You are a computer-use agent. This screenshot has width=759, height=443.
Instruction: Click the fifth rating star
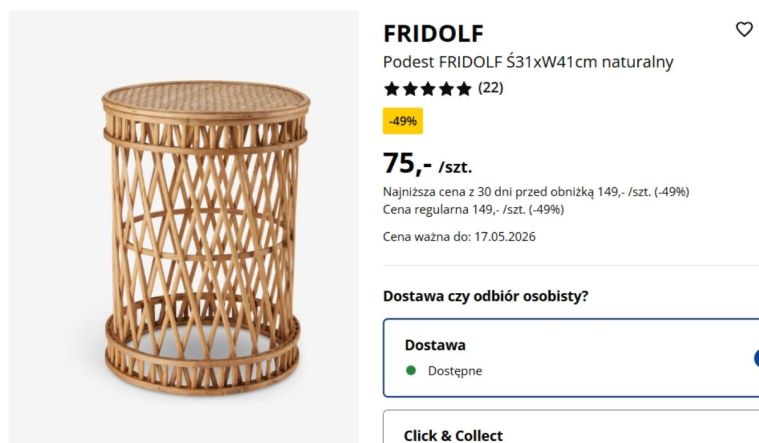[x=464, y=89]
